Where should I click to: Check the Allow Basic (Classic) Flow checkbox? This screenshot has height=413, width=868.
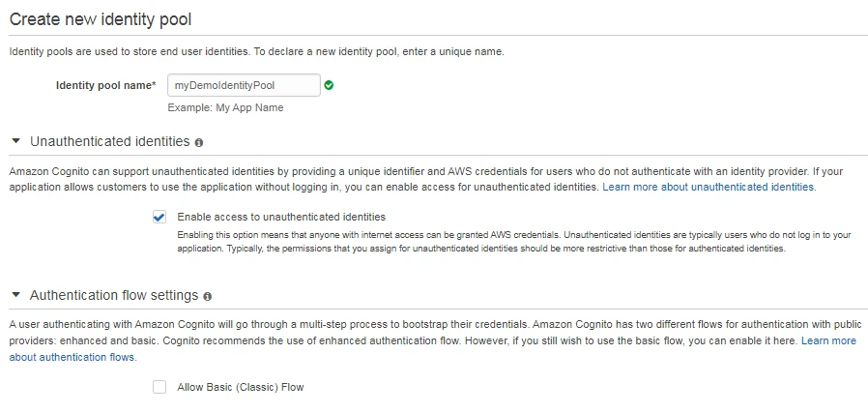pos(159,387)
